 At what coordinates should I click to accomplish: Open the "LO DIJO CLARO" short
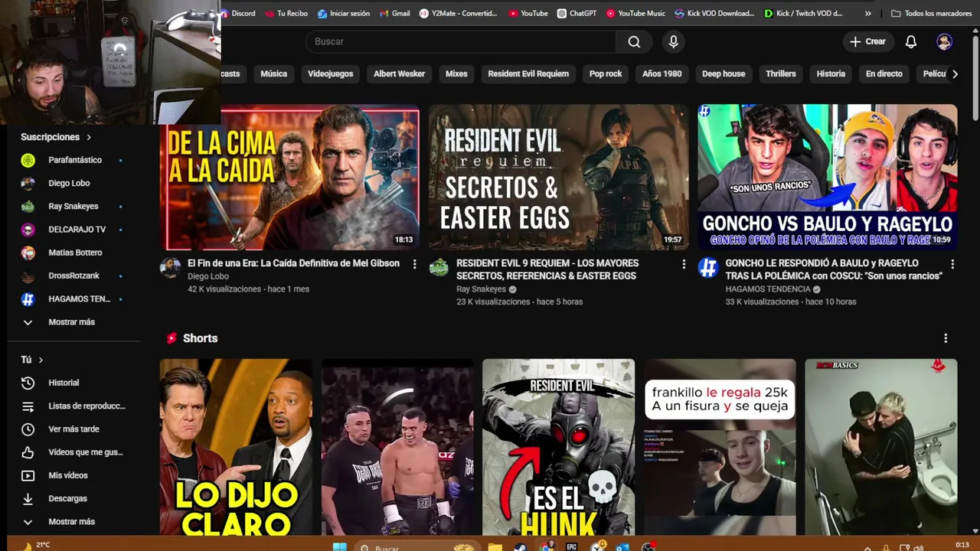coord(236,447)
